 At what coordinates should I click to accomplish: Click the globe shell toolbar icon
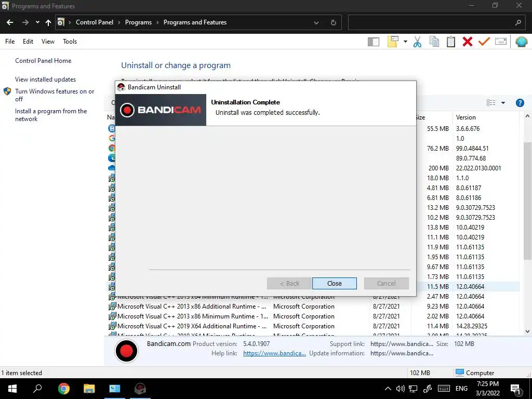521,42
